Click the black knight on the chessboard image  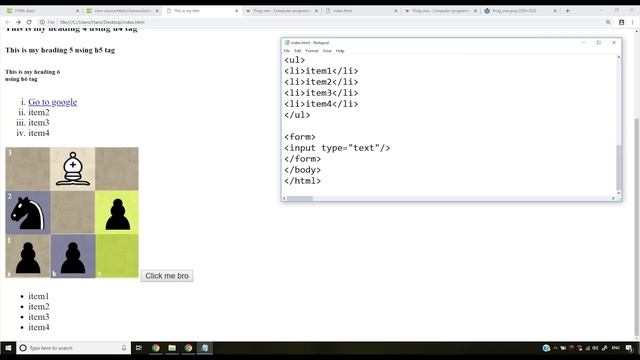tap(28, 213)
